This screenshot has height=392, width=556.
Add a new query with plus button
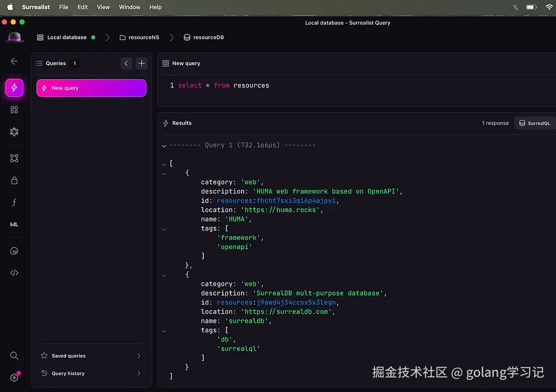[142, 64]
